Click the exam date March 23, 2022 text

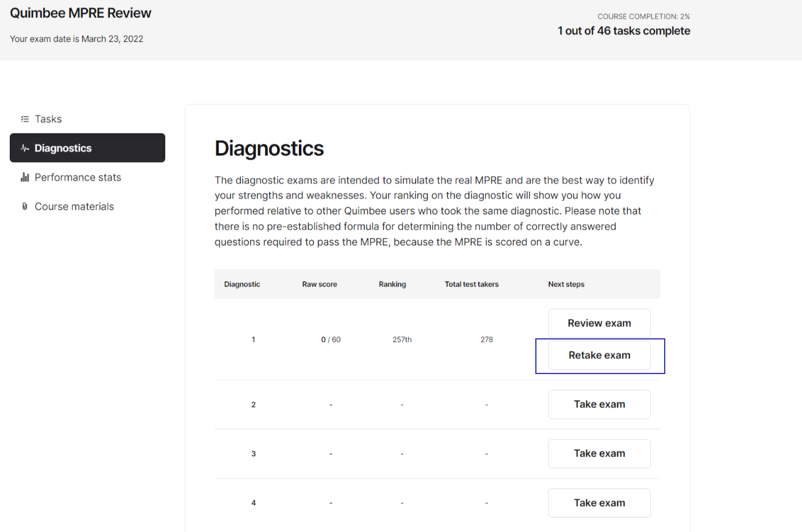(x=77, y=39)
